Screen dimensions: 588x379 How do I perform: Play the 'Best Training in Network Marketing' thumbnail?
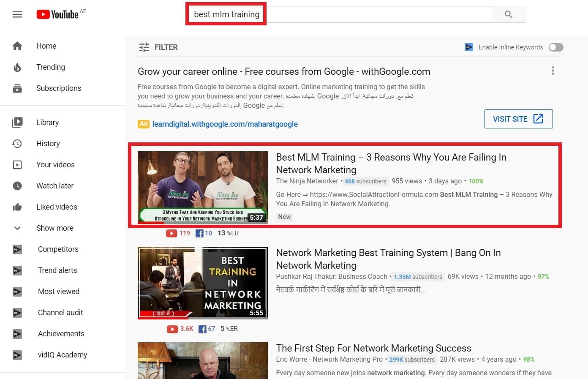pyautogui.click(x=203, y=283)
